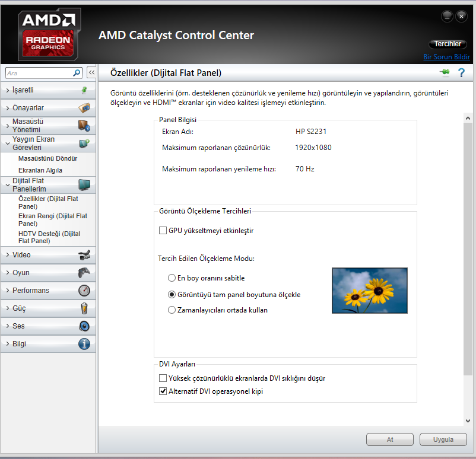Click the Güç battery icon

click(84, 308)
